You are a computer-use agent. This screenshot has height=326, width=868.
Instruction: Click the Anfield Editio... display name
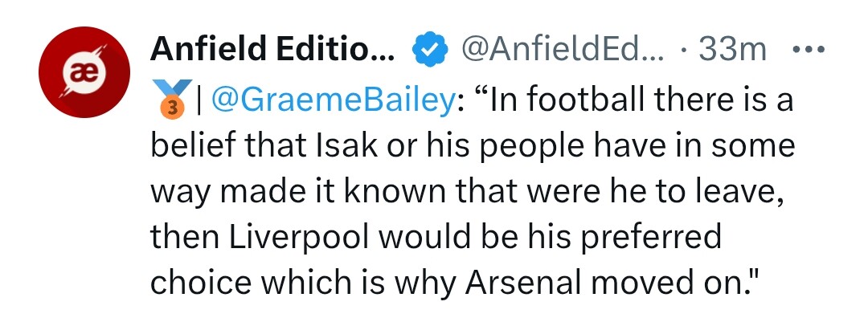[273, 51]
